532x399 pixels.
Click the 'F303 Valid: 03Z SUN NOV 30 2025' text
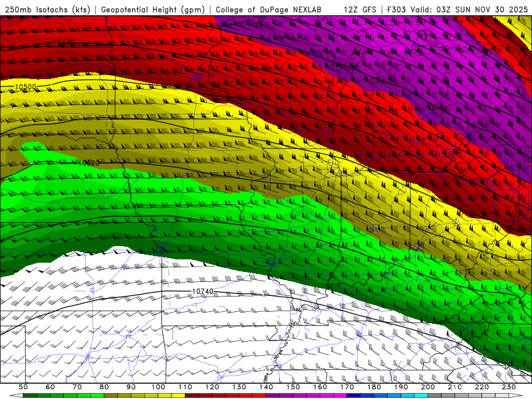pyautogui.click(x=458, y=10)
